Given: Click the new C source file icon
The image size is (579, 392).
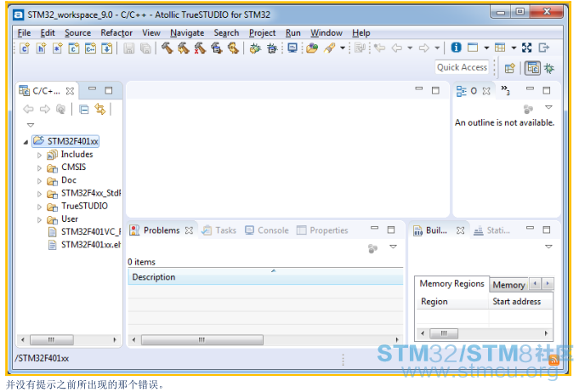Looking at the screenshot, I should [x=25, y=48].
